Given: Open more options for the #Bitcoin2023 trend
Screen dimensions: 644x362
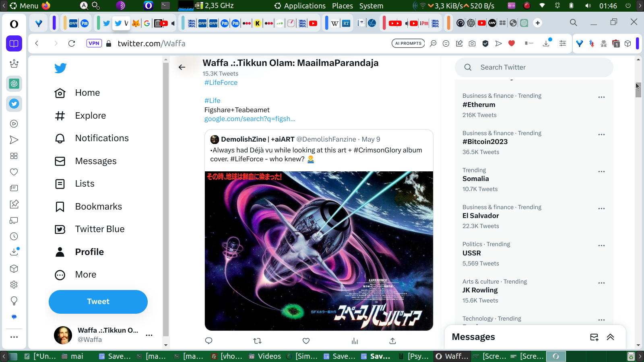Looking at the screenshot, I should (x=601, y=134).
